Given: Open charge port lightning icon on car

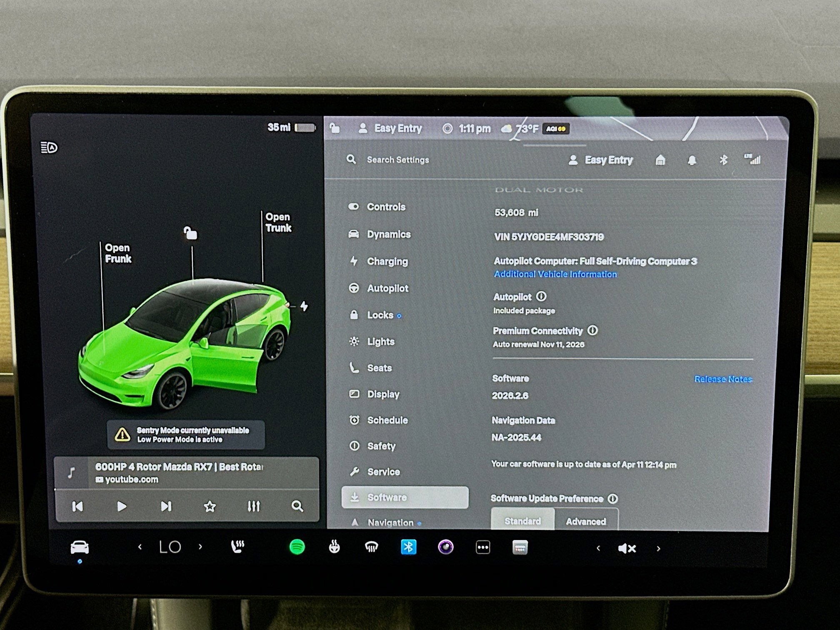Looking at the screenshot, I should click(304, 306).
